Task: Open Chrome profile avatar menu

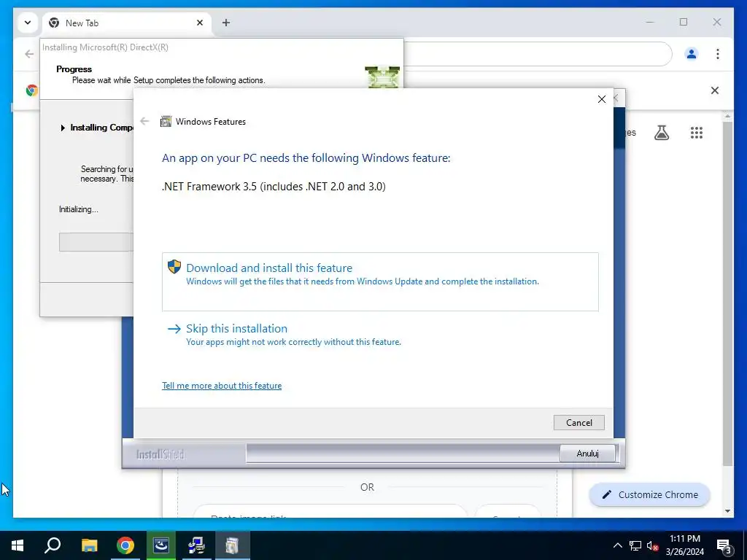Action: click(692, 54)
